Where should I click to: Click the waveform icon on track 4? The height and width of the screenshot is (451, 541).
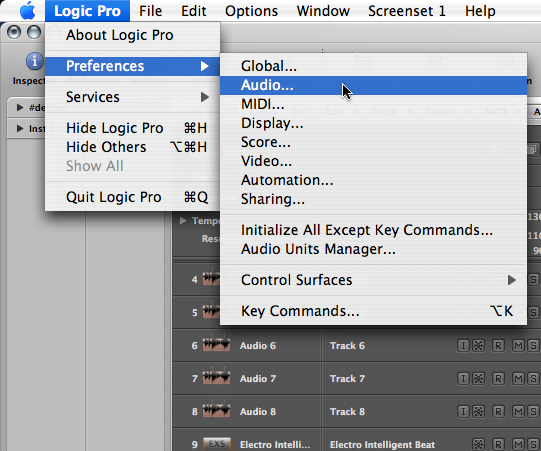coord(211,278)
